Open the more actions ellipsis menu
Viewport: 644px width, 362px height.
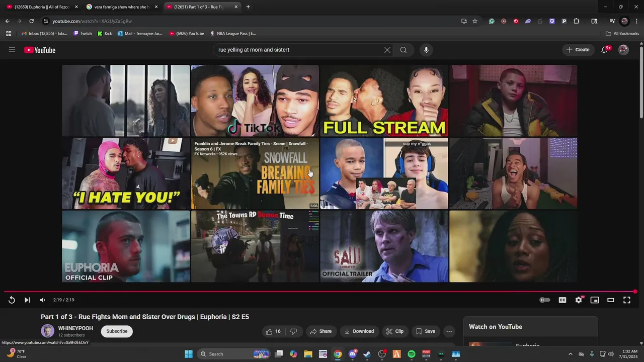(x=449, y=331)
